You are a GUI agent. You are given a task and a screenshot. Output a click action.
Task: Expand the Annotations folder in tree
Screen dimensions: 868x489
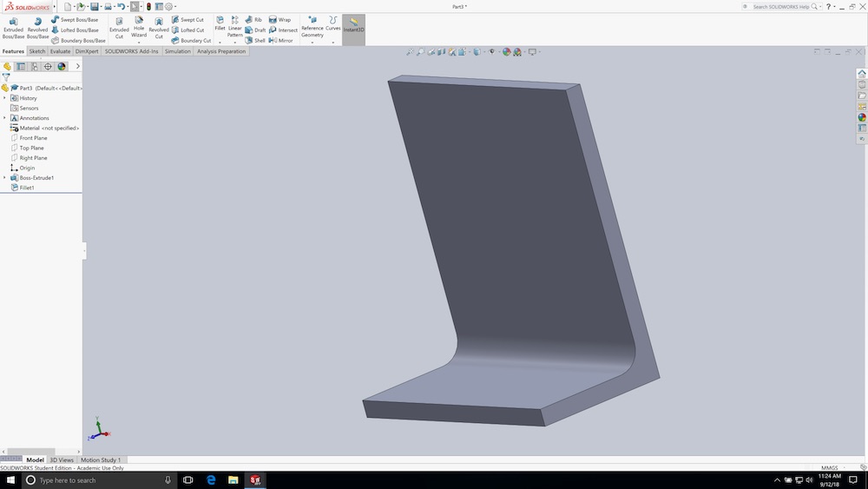(x=5, y=118)
